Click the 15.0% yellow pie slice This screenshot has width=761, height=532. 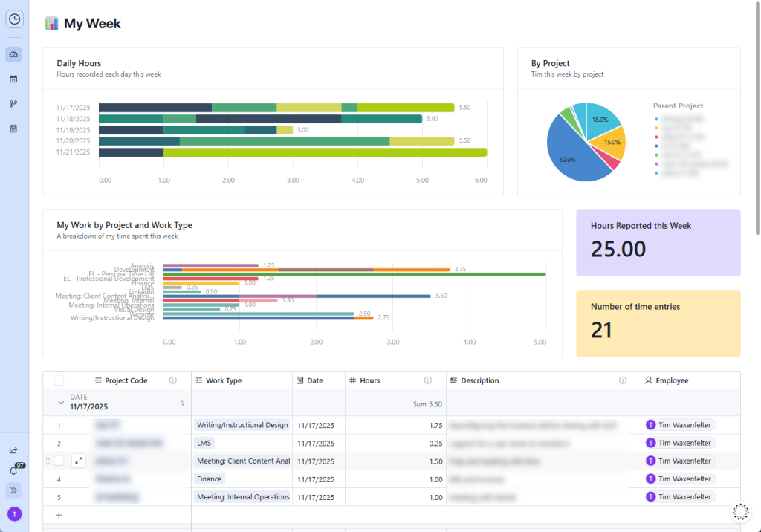tap(612, 142)
